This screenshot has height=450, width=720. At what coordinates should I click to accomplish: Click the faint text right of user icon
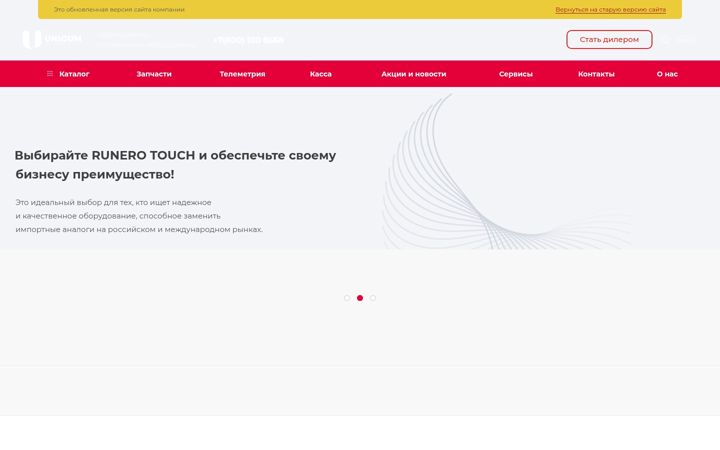685,40
